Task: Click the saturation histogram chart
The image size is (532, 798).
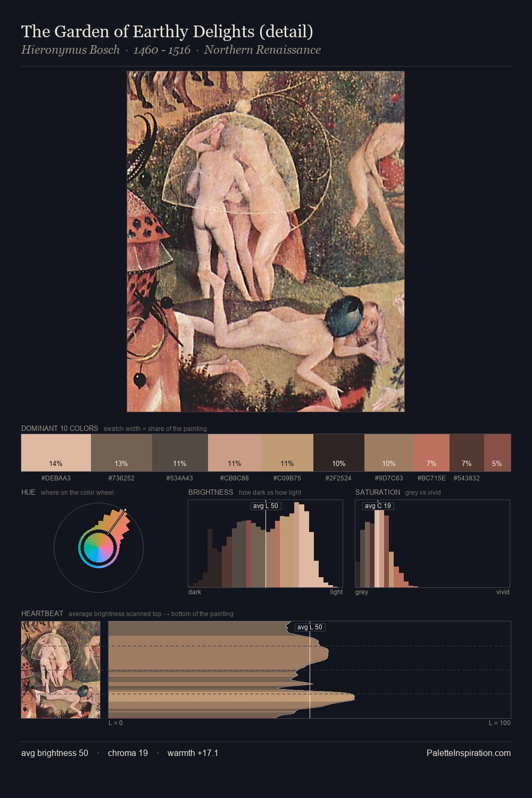Action: click(433, 544)
